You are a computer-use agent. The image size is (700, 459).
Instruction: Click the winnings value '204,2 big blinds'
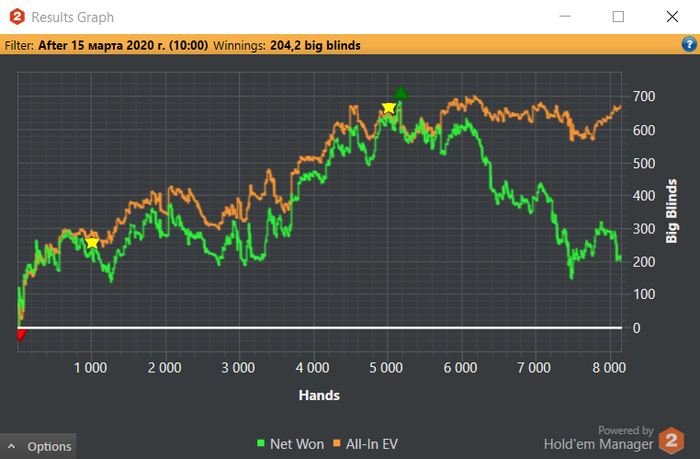pyautogui.click(x=315, y=46)
